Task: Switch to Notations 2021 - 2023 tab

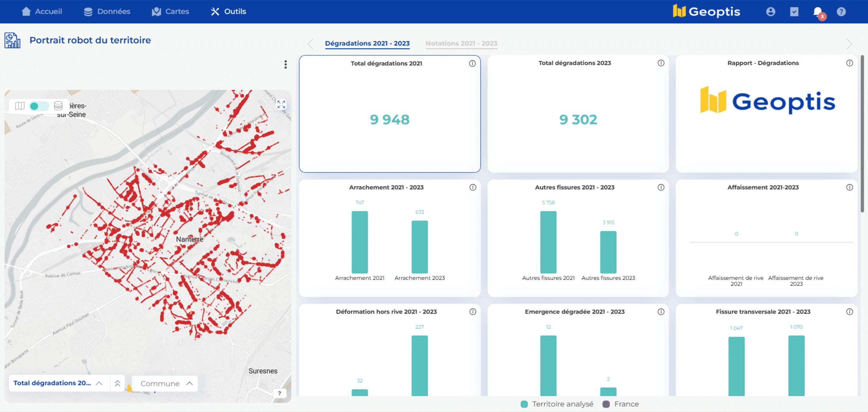Action: point(461,43)
